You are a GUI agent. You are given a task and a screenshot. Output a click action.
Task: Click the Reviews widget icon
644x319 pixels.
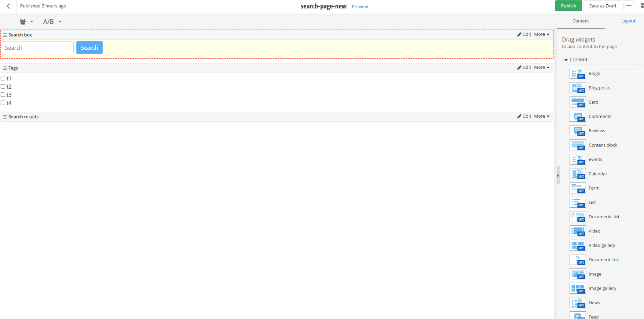tap(577, 131)
